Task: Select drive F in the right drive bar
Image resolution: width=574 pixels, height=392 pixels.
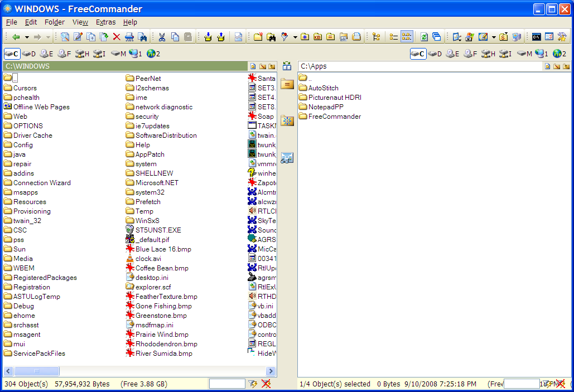Action: [470, 54]
